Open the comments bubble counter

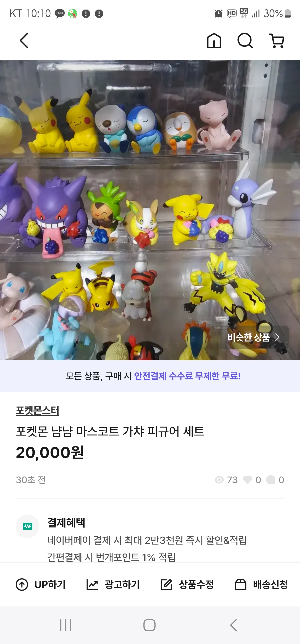coord(275,480)
